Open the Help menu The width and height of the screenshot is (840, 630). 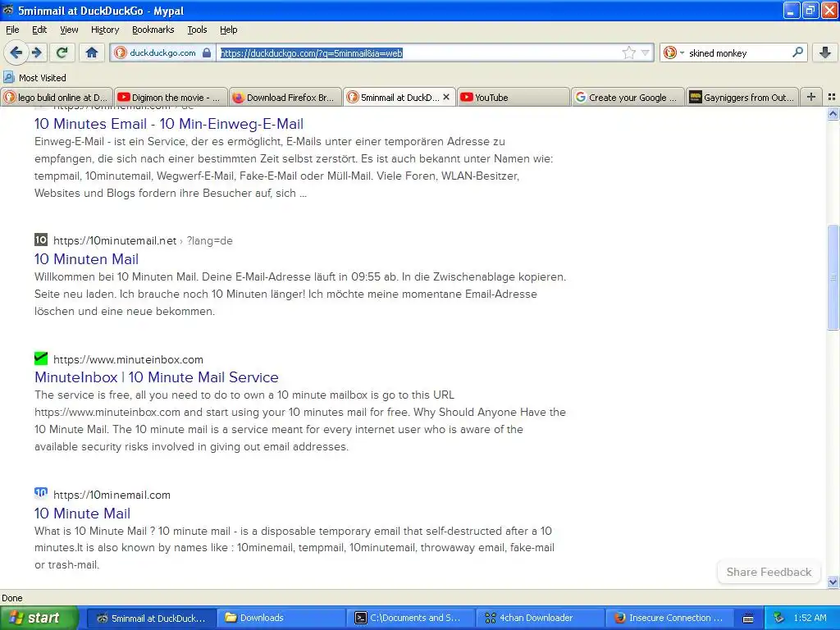click(x=228, y=30)
